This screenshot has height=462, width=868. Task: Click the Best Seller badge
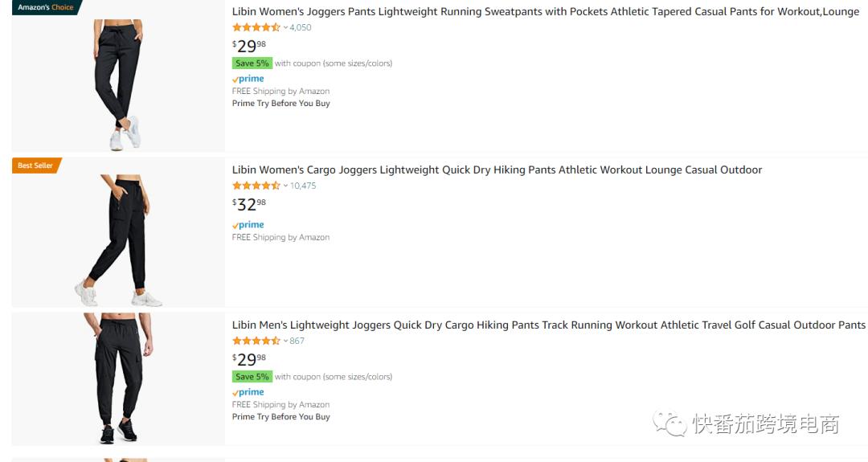35,166
